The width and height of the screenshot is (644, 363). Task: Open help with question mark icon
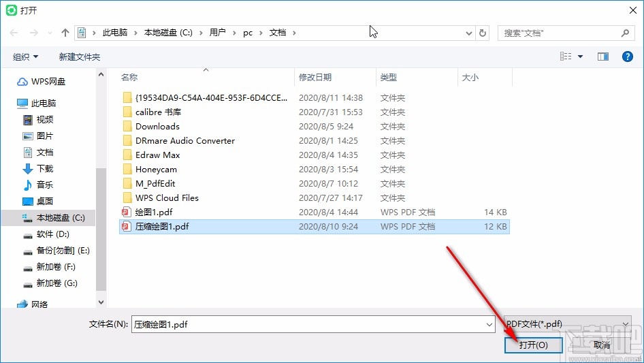tap(628, 57)
